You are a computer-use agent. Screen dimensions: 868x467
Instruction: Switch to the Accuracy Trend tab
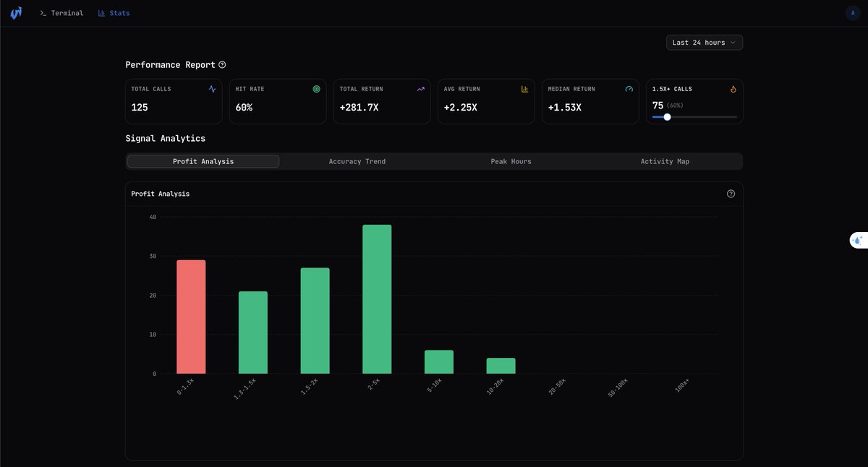click(x=357, y=161)
